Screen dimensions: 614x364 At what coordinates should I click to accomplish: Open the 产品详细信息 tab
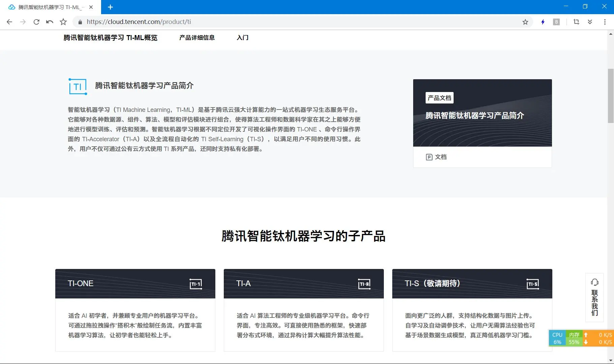coord(197,38)
